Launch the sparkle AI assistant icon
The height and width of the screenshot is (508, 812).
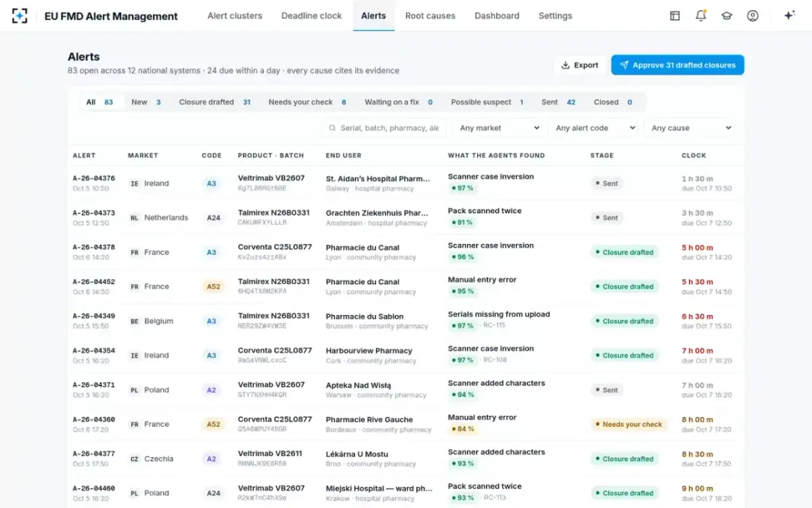tap(789, 16)
